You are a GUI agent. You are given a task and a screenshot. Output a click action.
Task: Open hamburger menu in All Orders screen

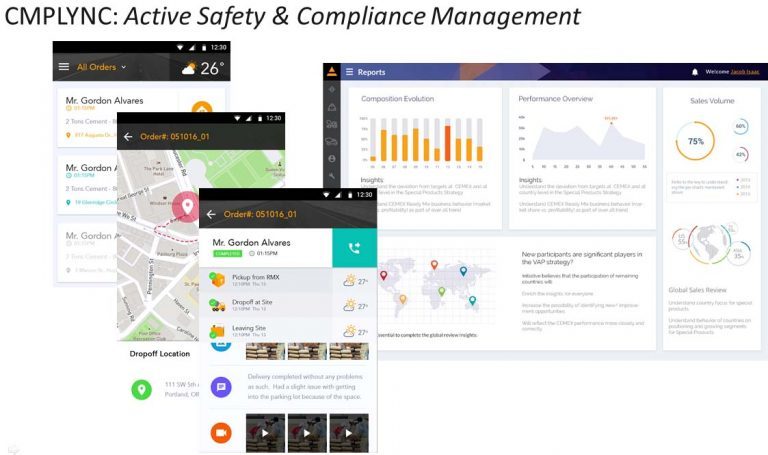tap(64, 67)
